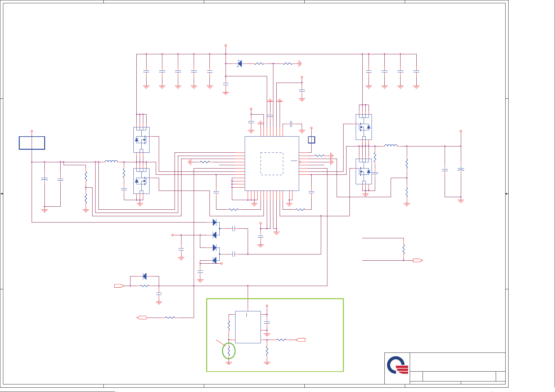Screen dimensions: 555x392
Task: Select the upper resistor of the right output divider
Action: coord(407,164)
